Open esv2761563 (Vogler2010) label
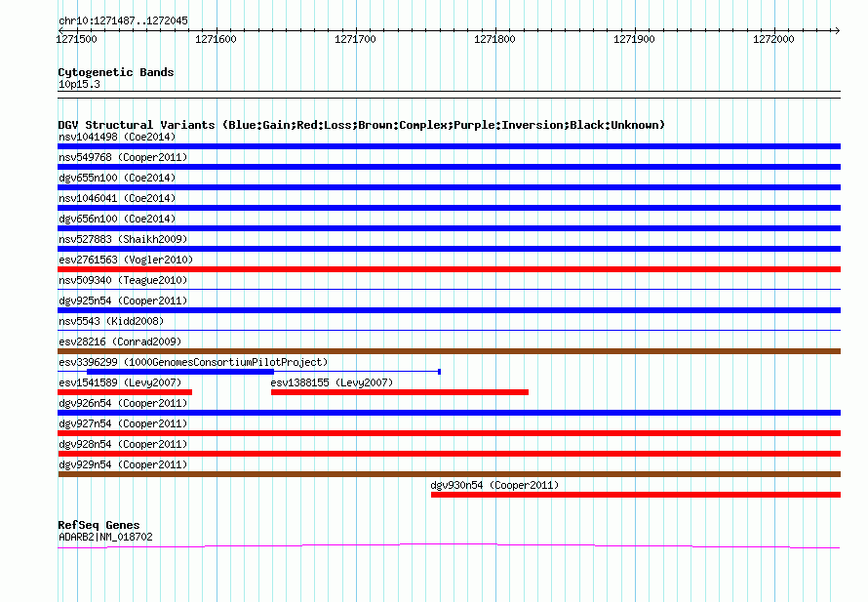 (126, 260)
